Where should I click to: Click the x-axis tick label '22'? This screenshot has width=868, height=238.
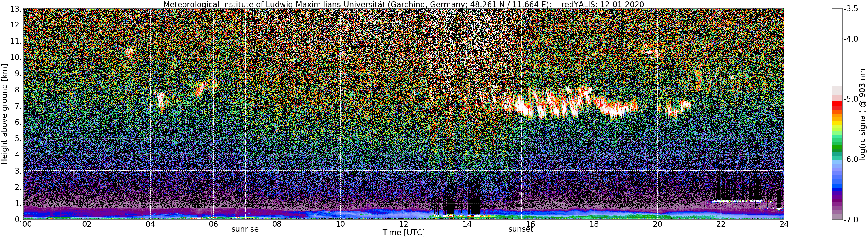(721, 224)
